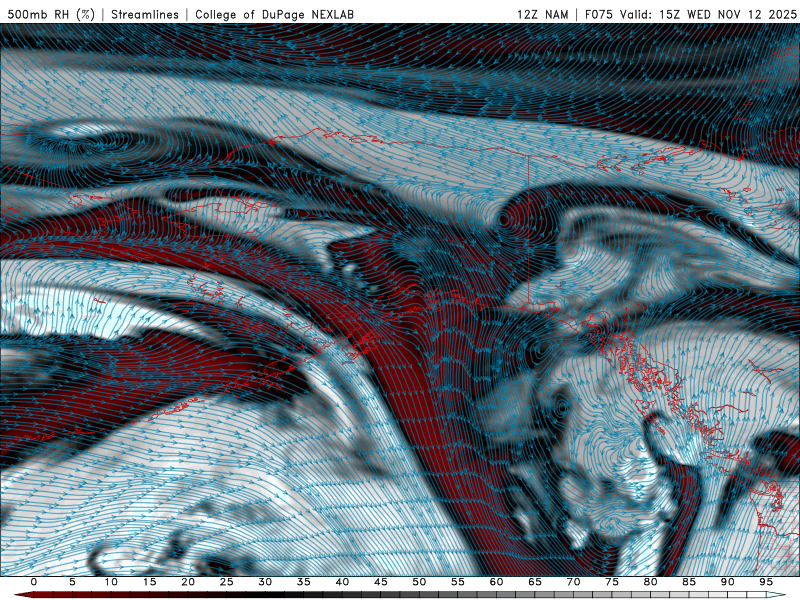Click the '12Z NAM' model run label
The image size is (800, 600).
coord(543,14)
